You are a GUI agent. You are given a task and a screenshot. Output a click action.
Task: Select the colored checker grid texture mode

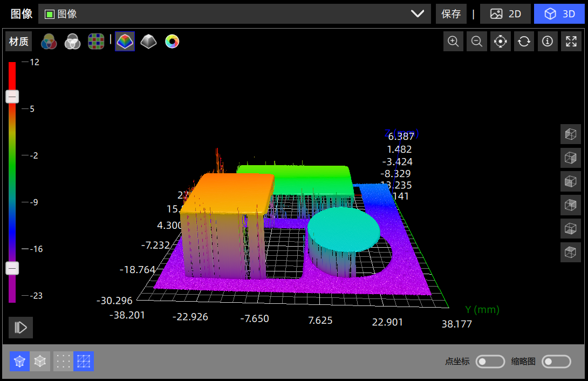96,41
